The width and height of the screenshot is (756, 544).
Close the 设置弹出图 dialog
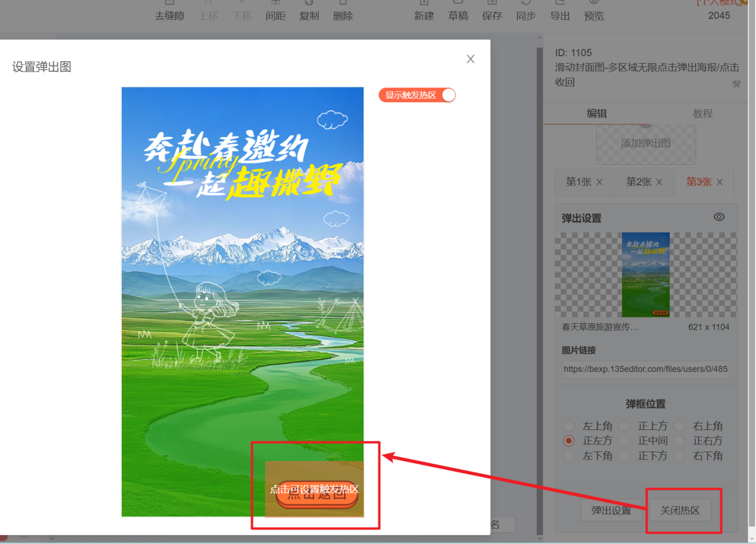470,59
